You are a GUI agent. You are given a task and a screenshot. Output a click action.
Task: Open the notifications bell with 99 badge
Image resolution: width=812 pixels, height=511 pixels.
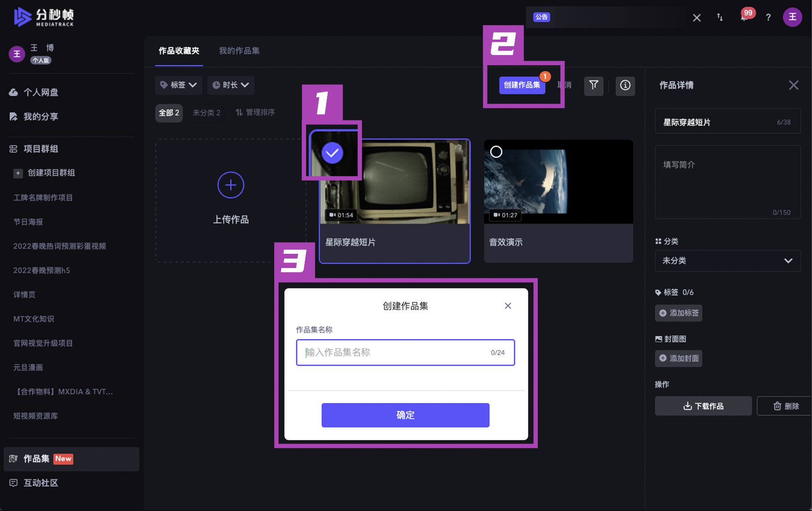click(744, 17)
